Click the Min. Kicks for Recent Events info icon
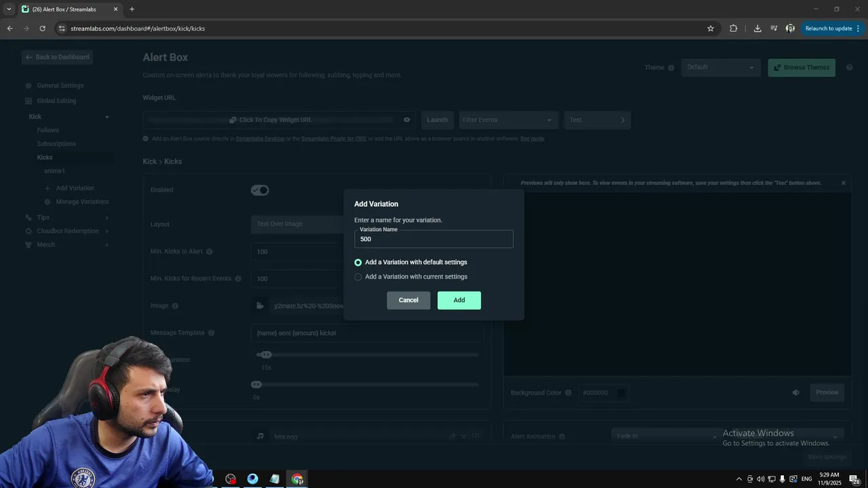 (238, 279)
